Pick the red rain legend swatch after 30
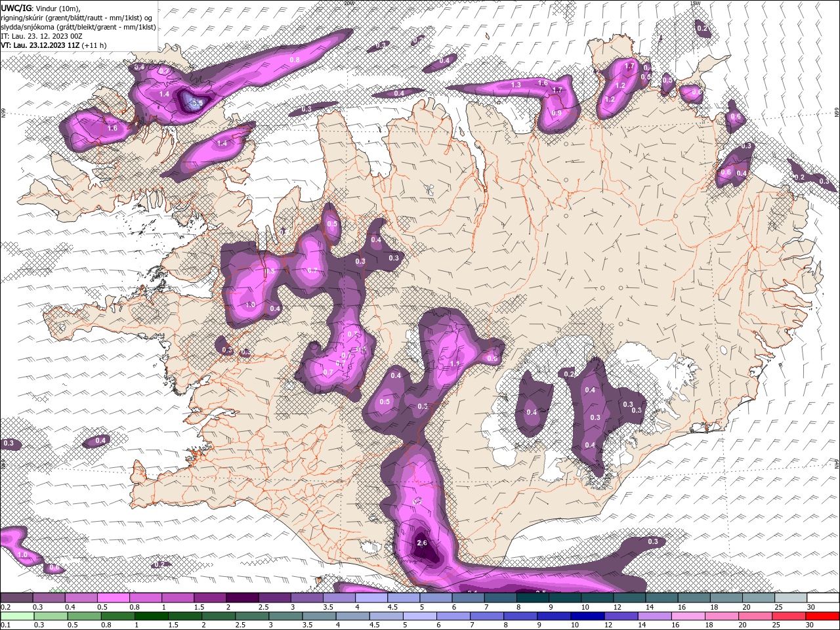The height and width of the screenshot is (630, 840). 822,616
